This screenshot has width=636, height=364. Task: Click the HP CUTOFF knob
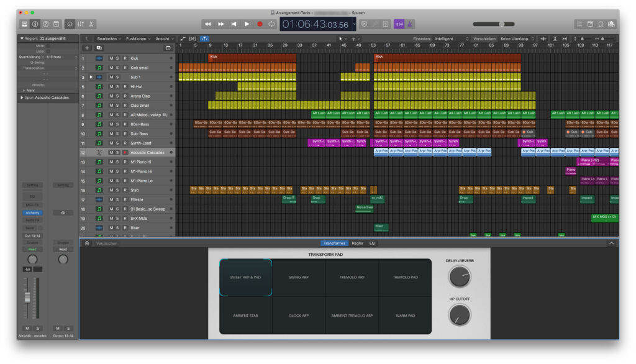click(x=460, y=316)
